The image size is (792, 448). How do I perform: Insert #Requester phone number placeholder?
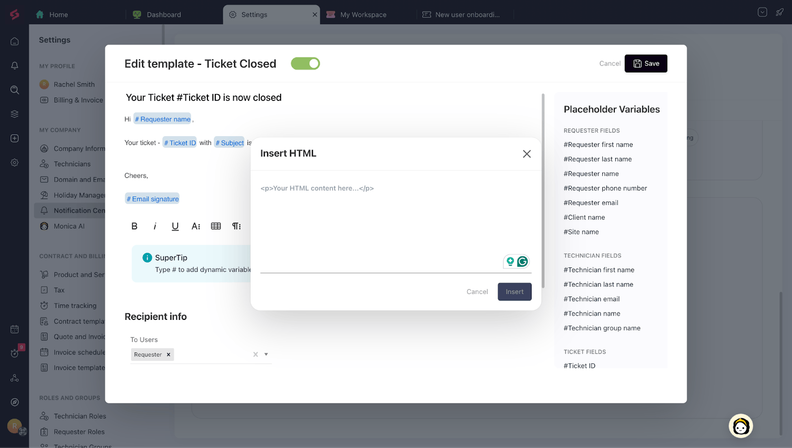click(x=605, y=188)
